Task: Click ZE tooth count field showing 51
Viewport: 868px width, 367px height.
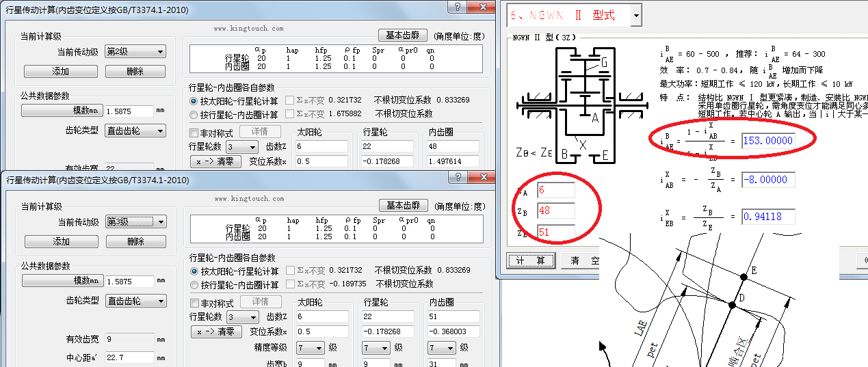Action: tap(555, 232)
